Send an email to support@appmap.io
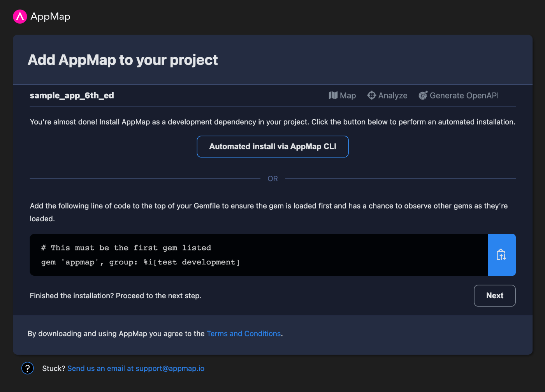 click(136, 368)
